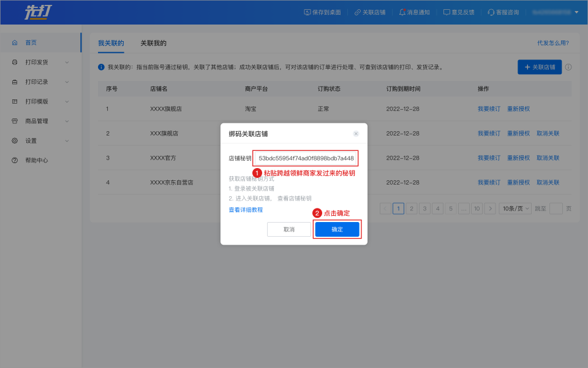Open the 10条/页 page size dropdown
The height and width of the screenshot is (368, 588).
point(514,209)
